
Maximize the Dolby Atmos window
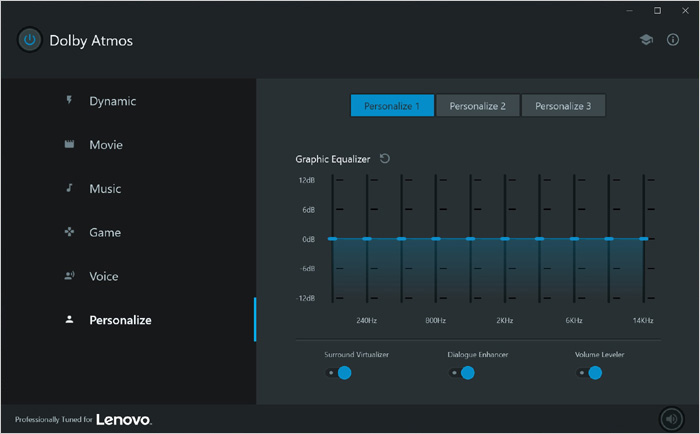pos(658,10)
